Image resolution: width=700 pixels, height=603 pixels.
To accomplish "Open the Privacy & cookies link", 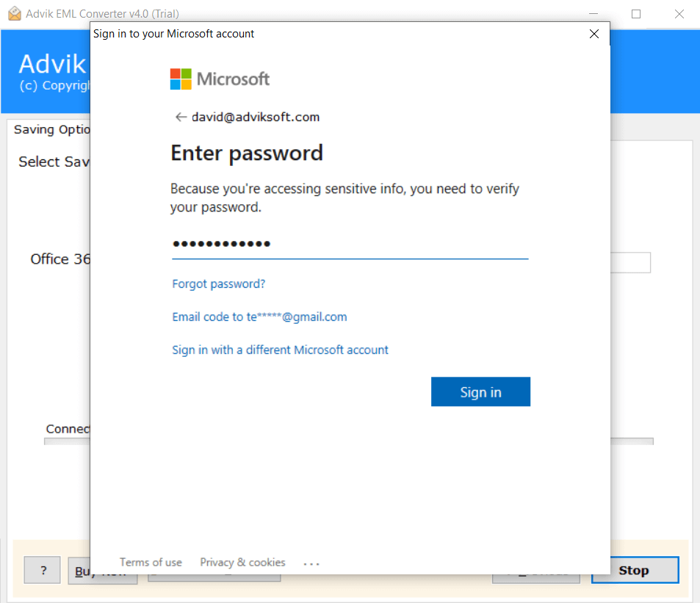I will 242,563.
